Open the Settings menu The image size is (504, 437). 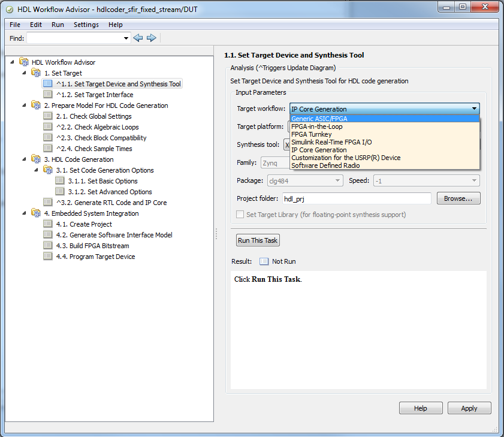[86, 25]
